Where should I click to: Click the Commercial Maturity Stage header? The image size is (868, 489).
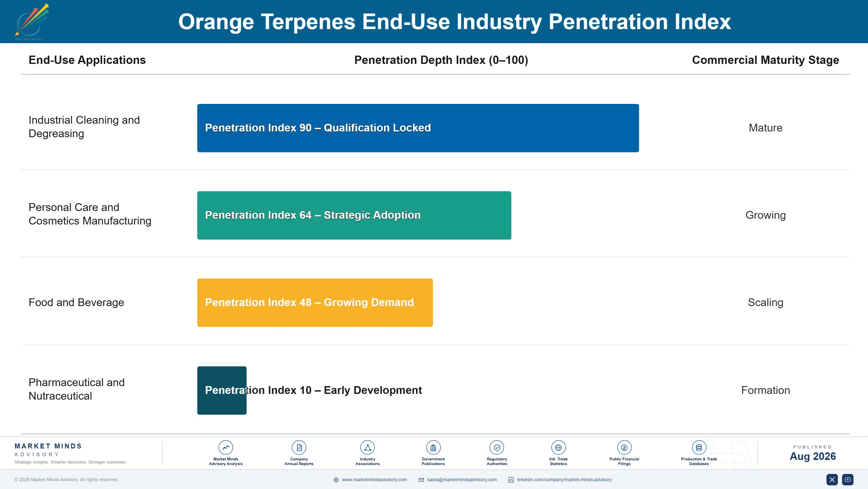(765, 60)
